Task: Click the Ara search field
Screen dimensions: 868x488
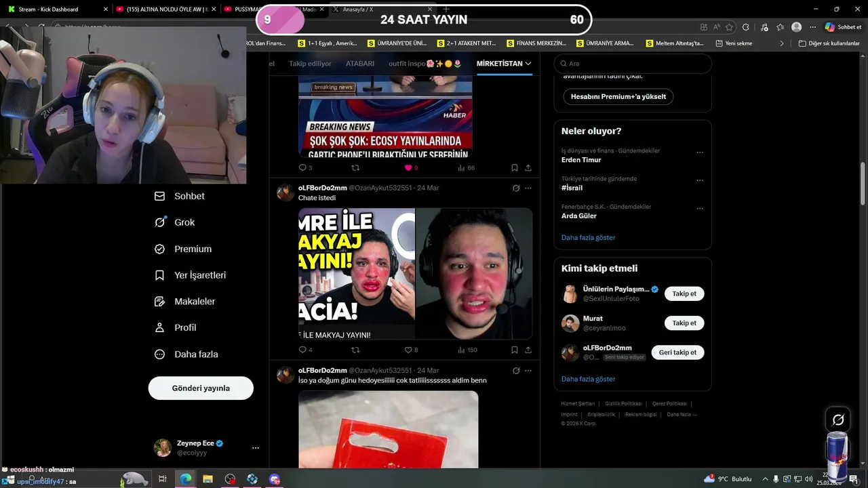Action: pyautogui.click(x=633, y=64)
